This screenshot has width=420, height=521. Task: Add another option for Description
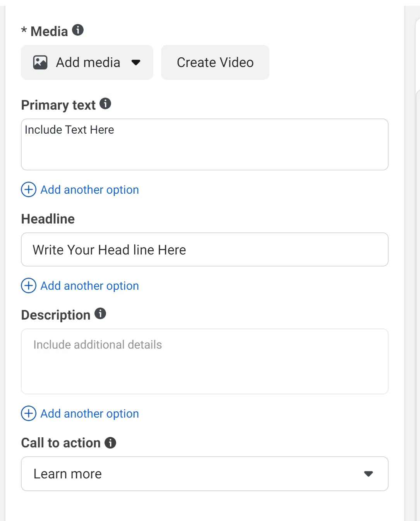pyautogui.click(x=90, y=414)
